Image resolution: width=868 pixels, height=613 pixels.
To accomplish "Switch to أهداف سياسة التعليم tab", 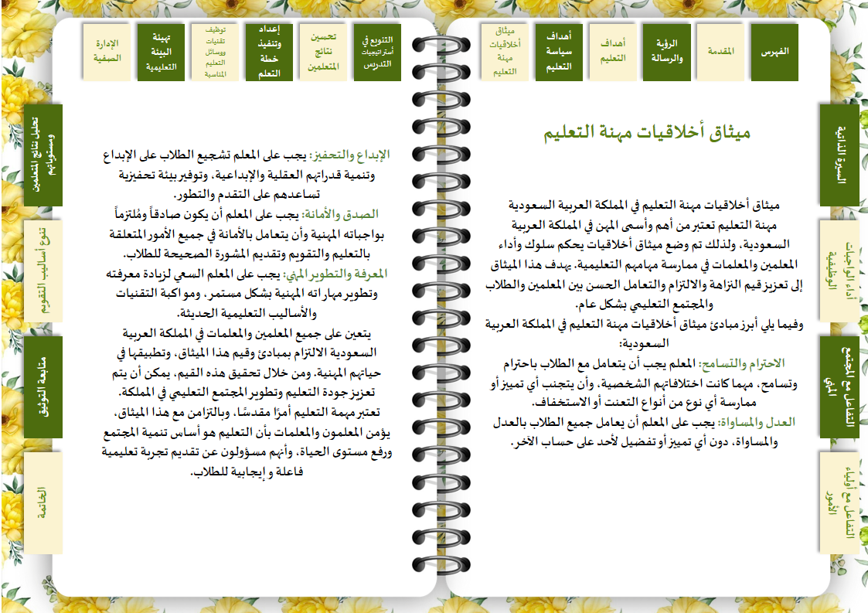I will [x=559, y=52].
